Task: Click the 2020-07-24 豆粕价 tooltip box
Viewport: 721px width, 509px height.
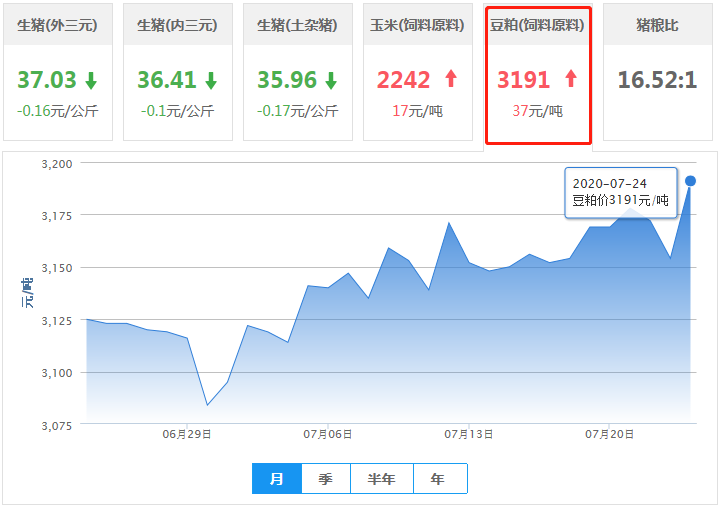Action: click(620, 192)
